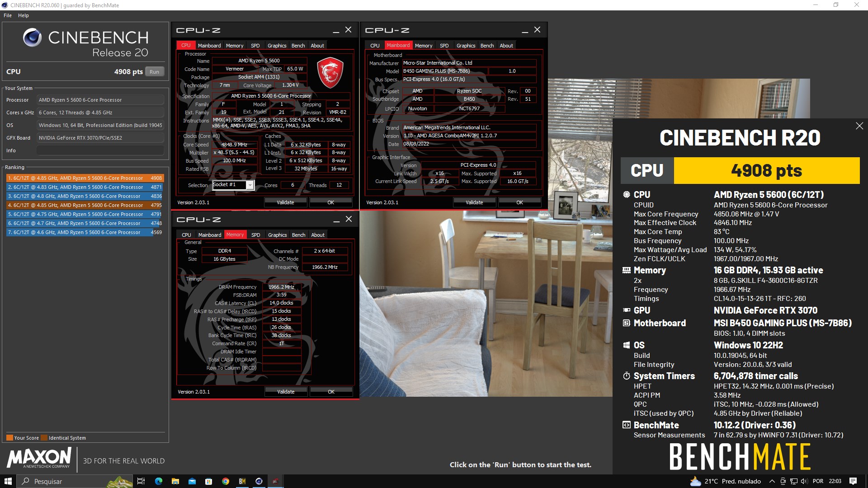Select ranking entry 4 scoring 4795
The height and width of the screenshot is (488, 868).
[85, 205]
